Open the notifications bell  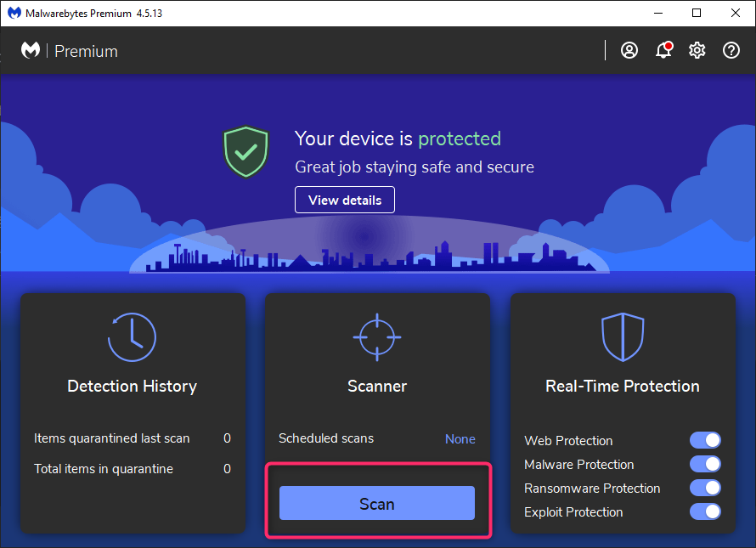pyautogui.click(x=664, y=50)
